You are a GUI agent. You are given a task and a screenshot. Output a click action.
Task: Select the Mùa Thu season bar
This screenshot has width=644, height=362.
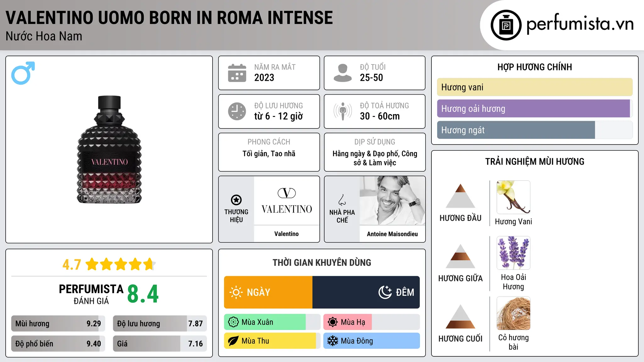[x=272, y=341]
